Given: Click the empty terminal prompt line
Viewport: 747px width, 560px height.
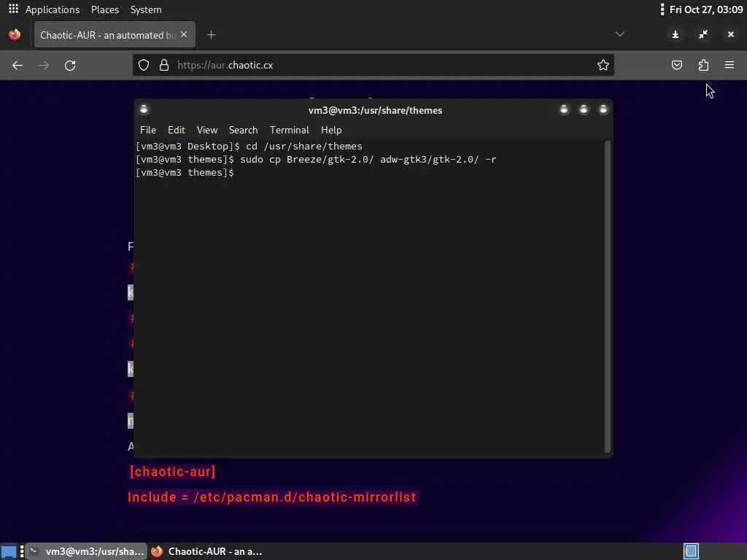Looking at the screenshot, I should [185, 173].
